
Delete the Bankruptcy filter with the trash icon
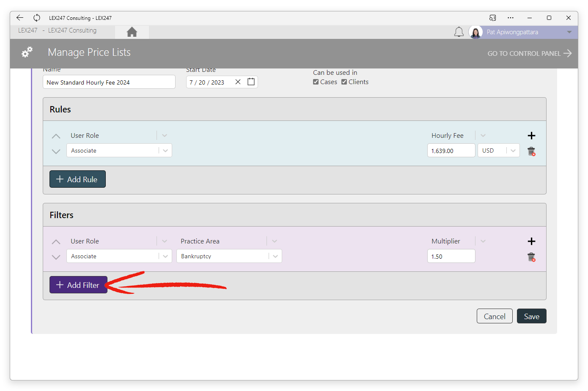pos(531,257)
